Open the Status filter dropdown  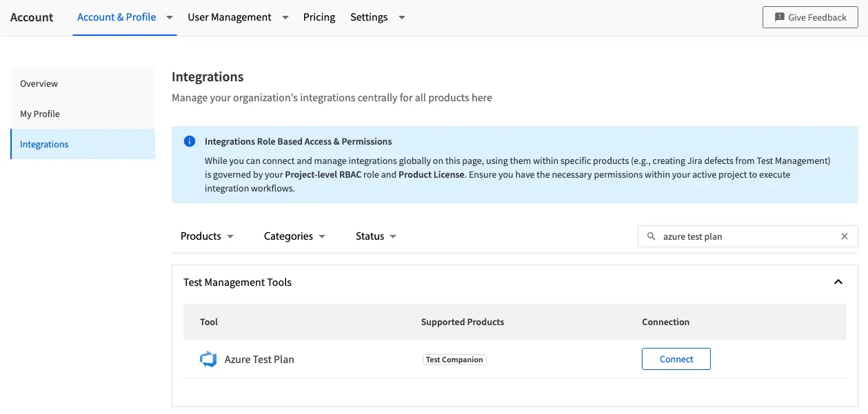376,236
